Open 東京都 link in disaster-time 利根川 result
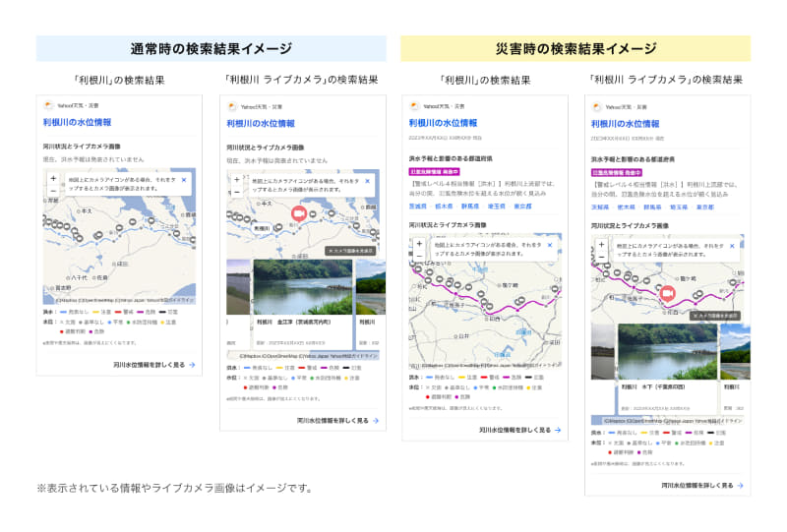The width and height of the screenshot is (787, 532). (x=522, y=207)
